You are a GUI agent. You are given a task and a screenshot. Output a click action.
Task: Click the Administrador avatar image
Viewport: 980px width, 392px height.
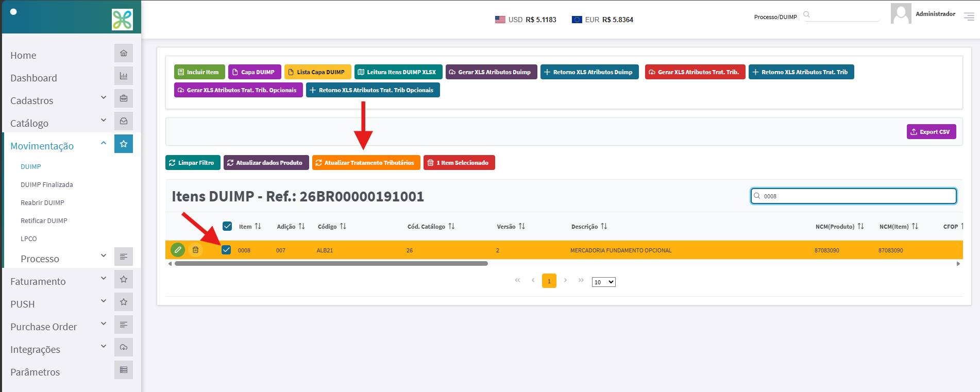click(901, 13)
